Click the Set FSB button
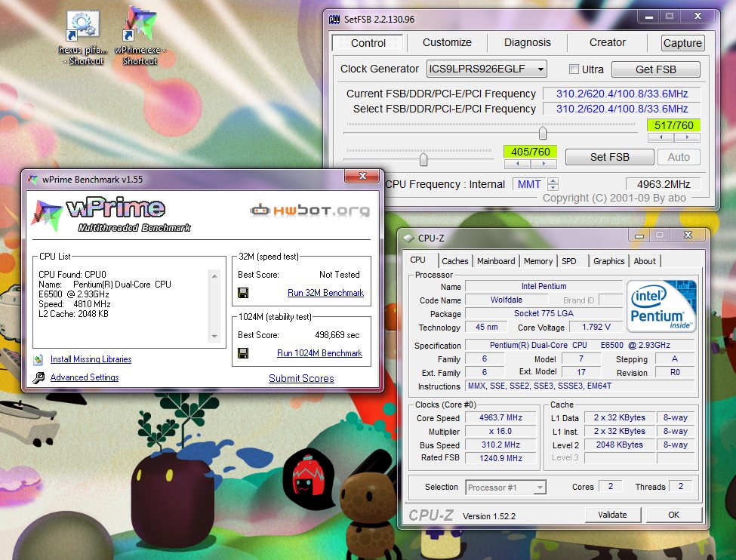 click(x=609, y=157)
